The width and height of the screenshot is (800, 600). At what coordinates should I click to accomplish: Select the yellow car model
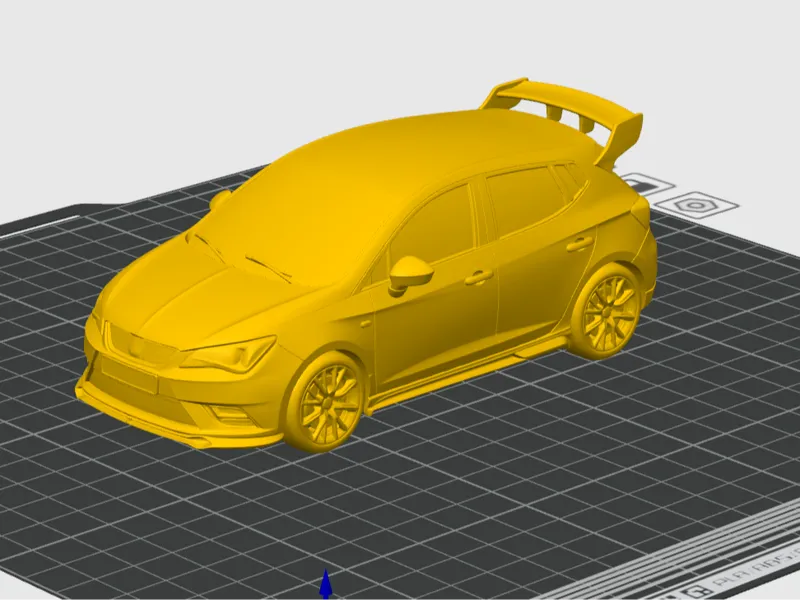pos(365,265)
